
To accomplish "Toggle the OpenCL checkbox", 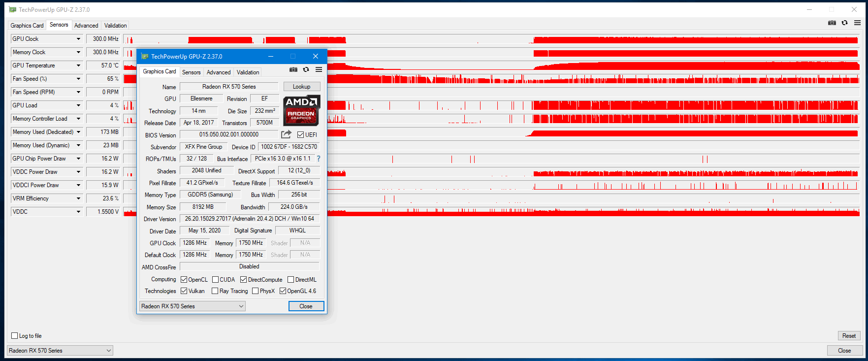I will coord(184,280).
